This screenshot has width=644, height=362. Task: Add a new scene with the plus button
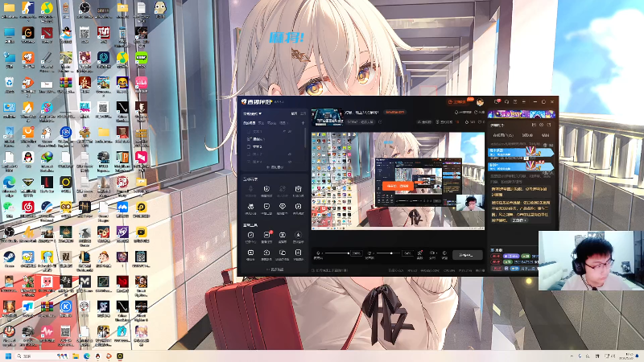(303, 123)
